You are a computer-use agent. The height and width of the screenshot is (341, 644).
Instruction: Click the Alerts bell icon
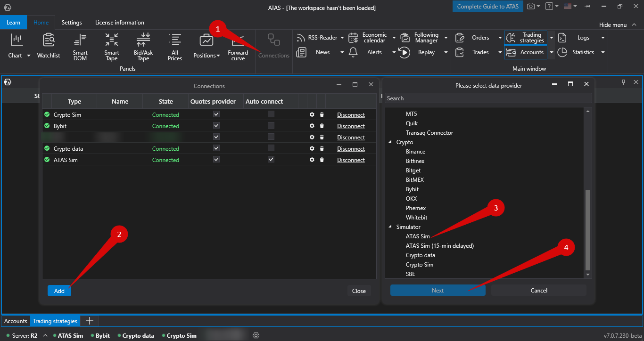[x=353, y=52]
